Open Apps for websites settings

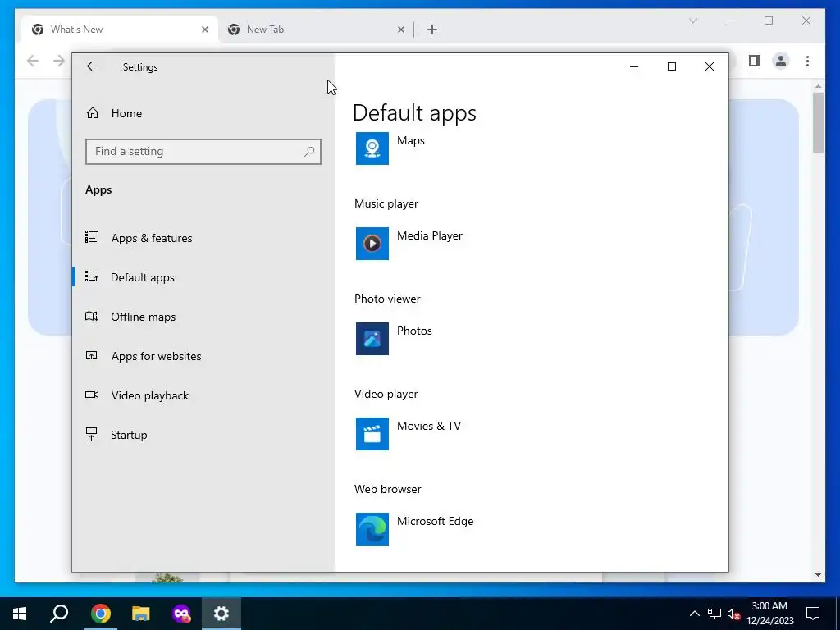(156, 356)
